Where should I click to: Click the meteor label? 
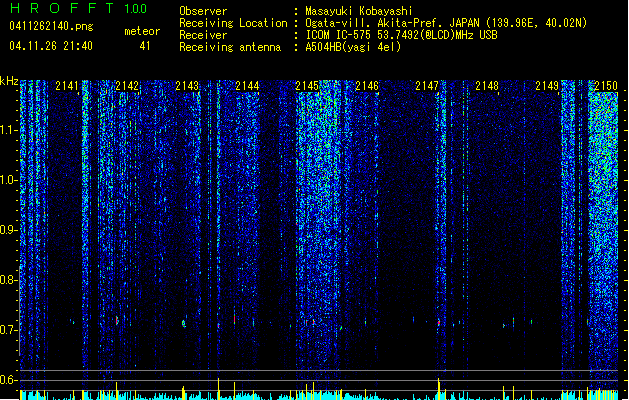point(142,31)
